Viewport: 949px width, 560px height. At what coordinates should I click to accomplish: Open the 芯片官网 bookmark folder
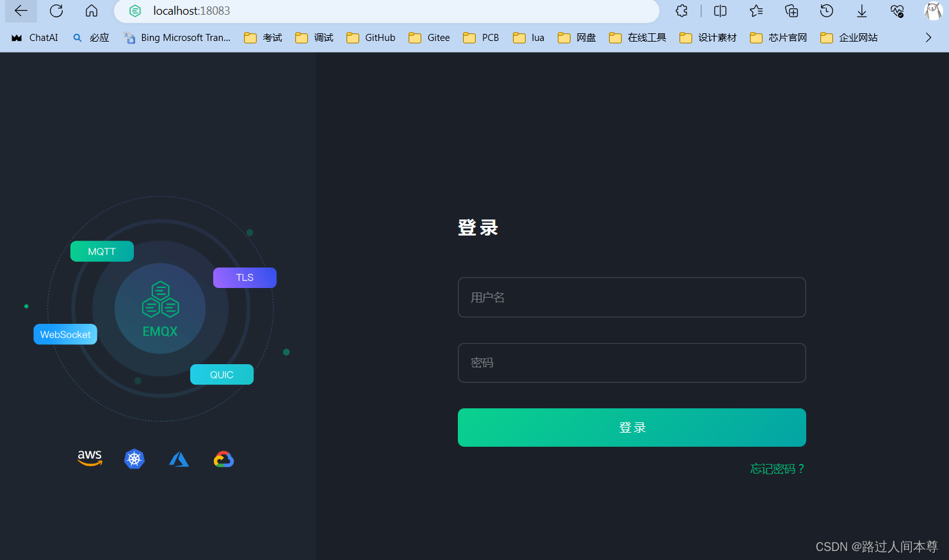779,38
